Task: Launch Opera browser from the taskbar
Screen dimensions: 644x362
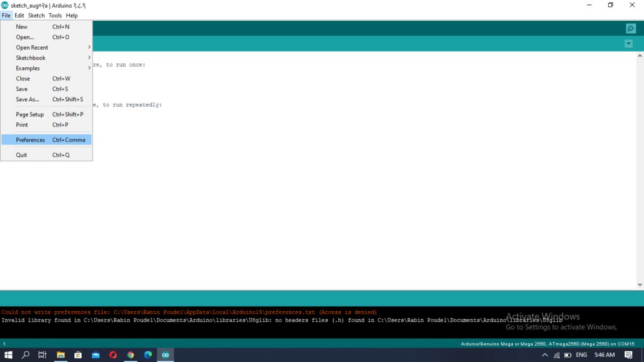Action: click(113, 355)
